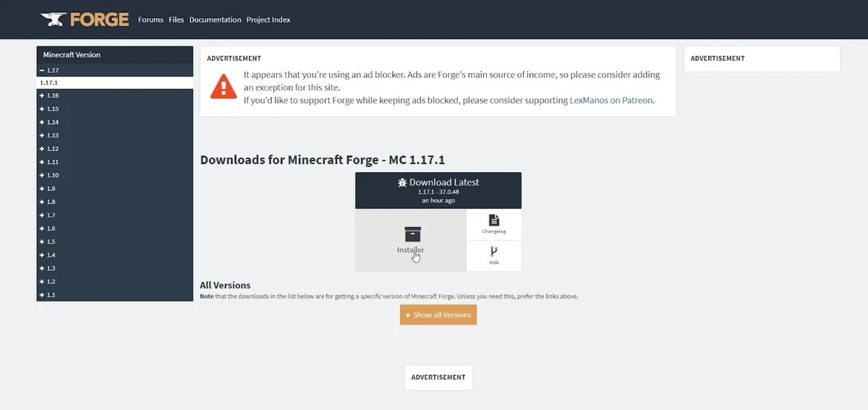Click the Forge anvil logo
868x410 pixels.
point(54,19)
